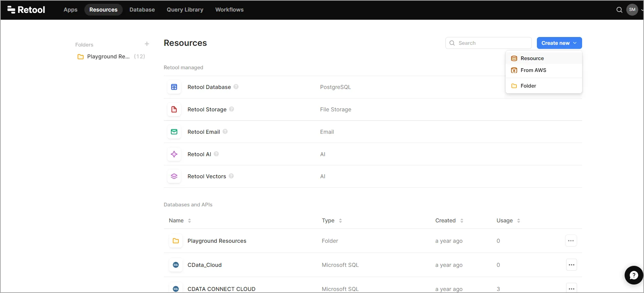The image size is (644, 293).
Task: Open the Create new dropdown
Action: (x=559, y=43)
